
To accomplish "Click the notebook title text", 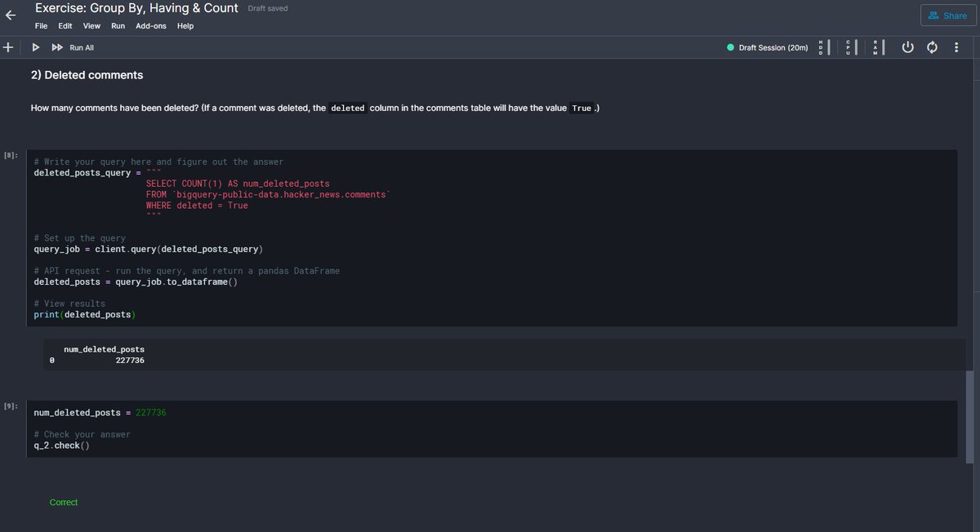I will (x=136, y=8).
